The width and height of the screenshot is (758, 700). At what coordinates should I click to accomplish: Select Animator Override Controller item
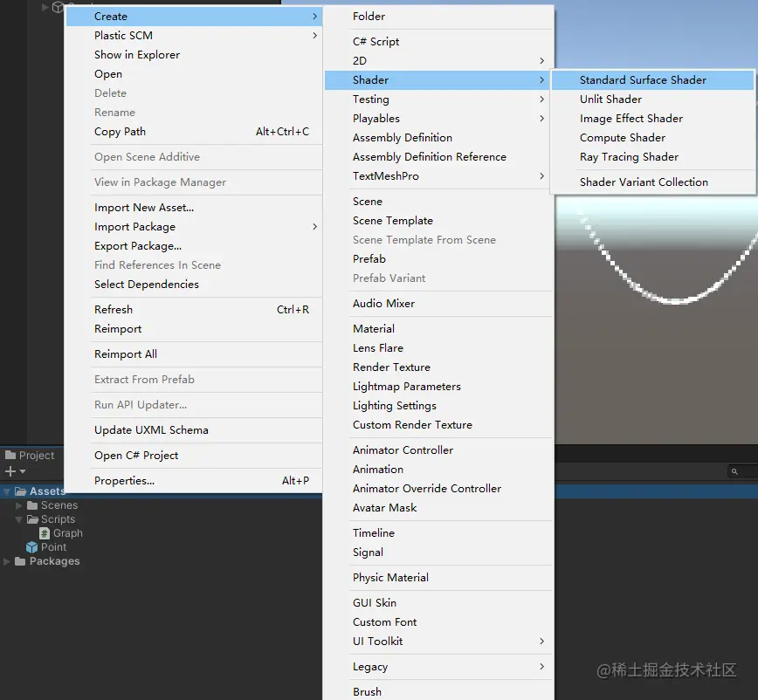pos(439,489)
